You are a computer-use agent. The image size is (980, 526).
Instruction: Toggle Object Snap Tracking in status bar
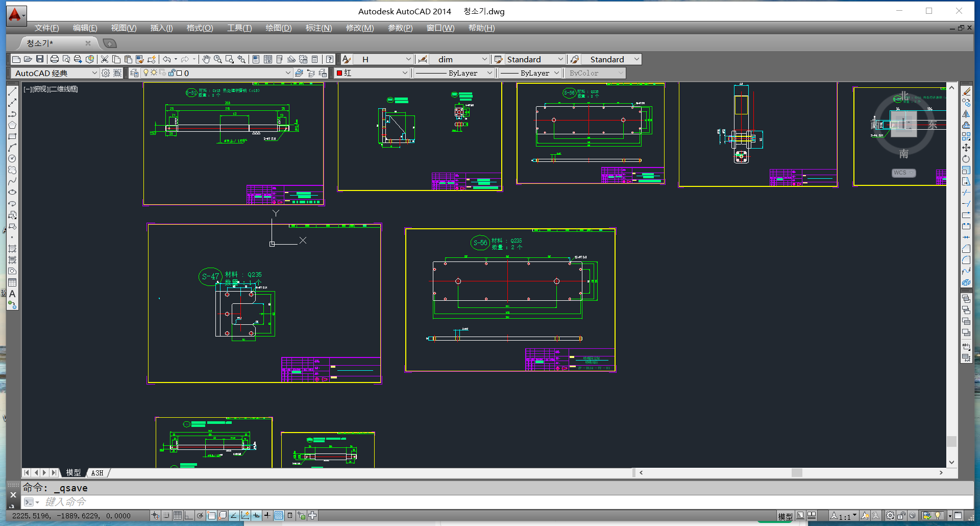234,516
